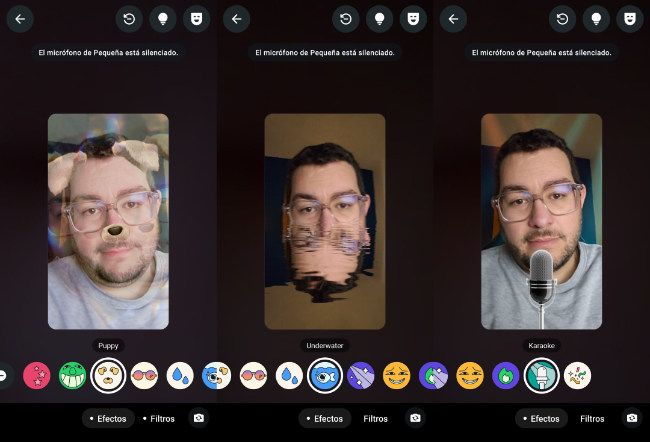This screenshot has width=650, height=442.
Task: Open the Efectos tab on the Puppy screen
Action: pyautogui.click(x=108, y=418)
